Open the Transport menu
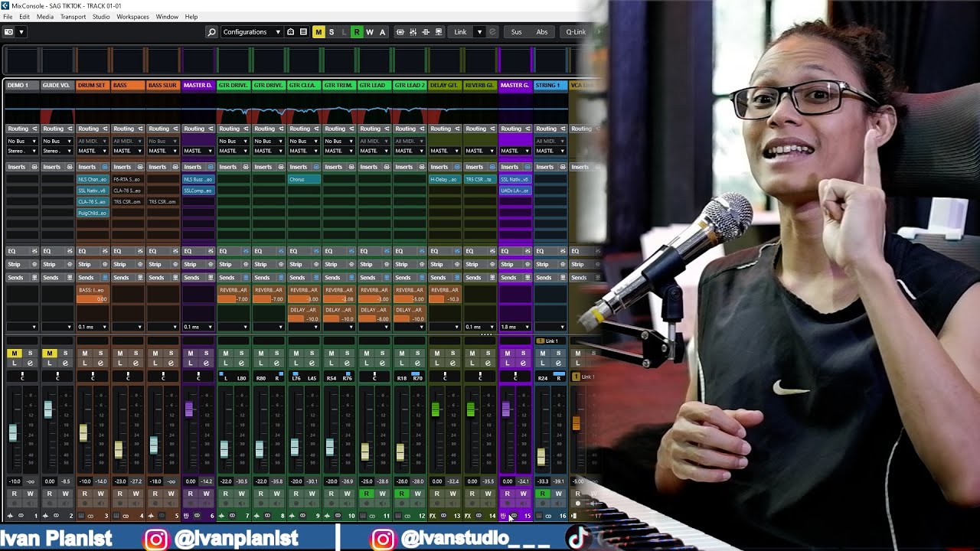Viewport: 980px width, 551px height. pos(73,17)
